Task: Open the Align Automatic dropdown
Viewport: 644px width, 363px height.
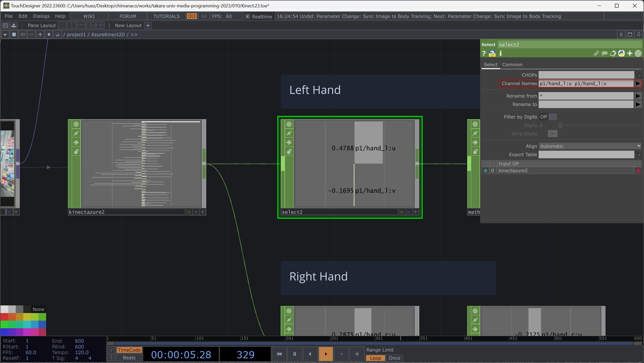Action: coord(590,146)
